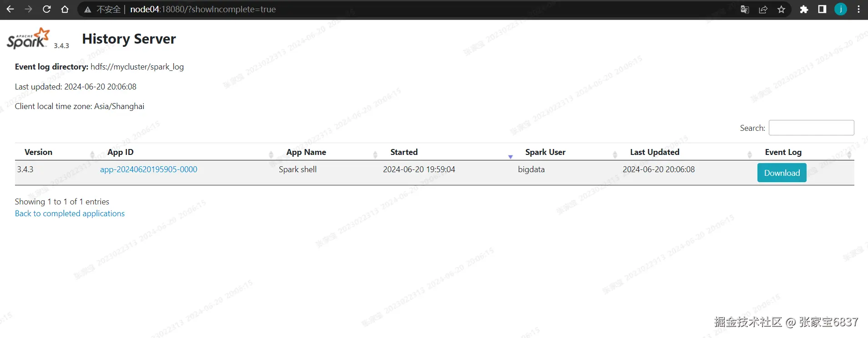Select the 'Spark shell' app name cell
The height and width of the screenshot is (338, 868).
298,169
